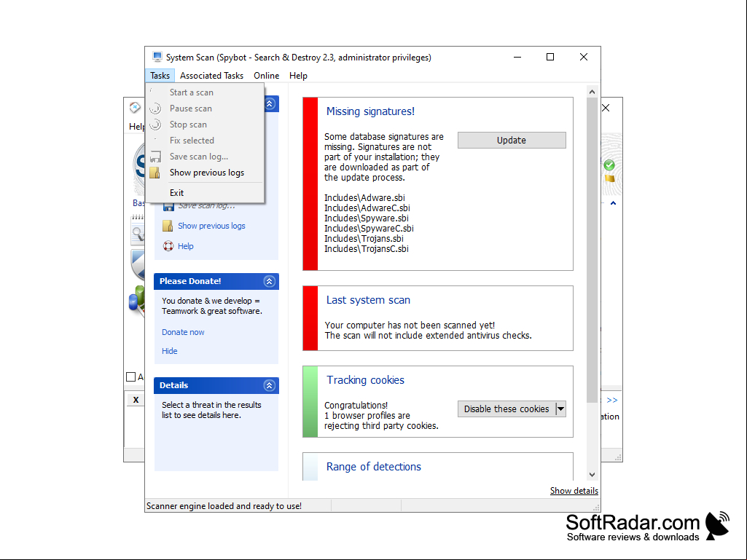
Task: Click the Range of detections heading
Action: [373, 467]
